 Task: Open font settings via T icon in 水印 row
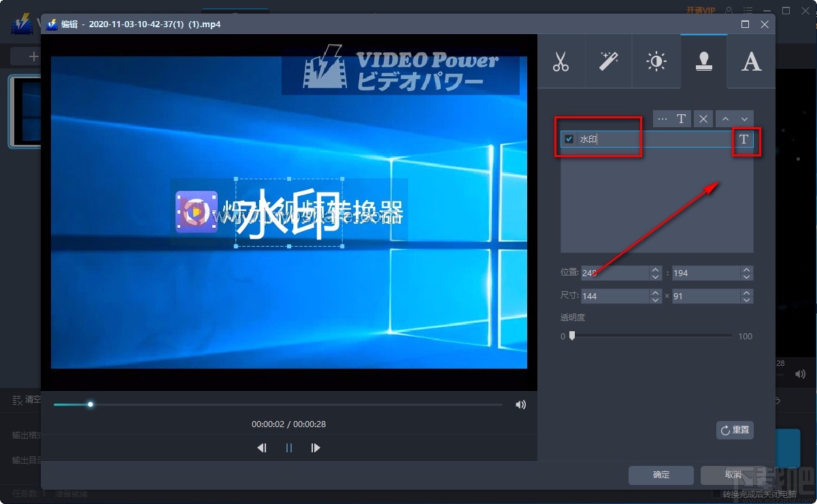(744, 139)
